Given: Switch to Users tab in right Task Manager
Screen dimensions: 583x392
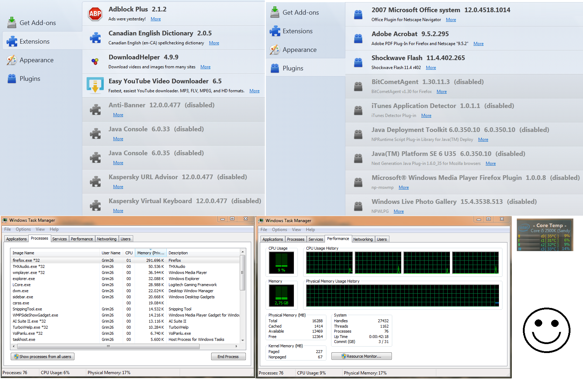Looking at the screenshot, I should (x=382, y=239).
